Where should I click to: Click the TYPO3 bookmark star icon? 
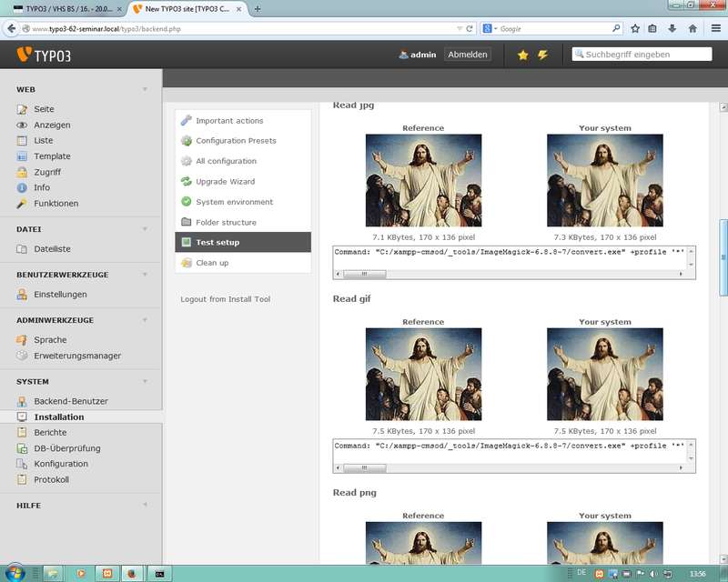pos(522,55)
